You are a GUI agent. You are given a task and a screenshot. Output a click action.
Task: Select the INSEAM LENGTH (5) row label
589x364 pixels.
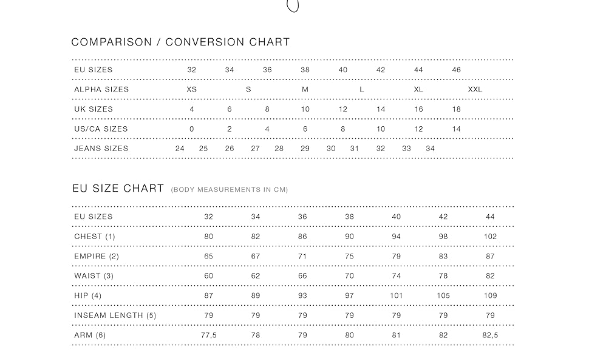(x=115, y=315)
